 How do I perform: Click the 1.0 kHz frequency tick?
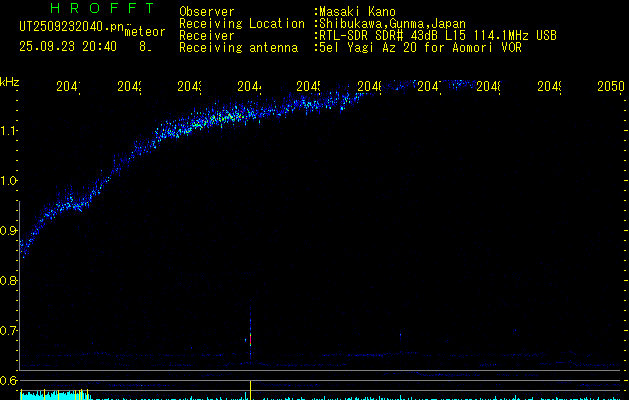pos(9,181)
